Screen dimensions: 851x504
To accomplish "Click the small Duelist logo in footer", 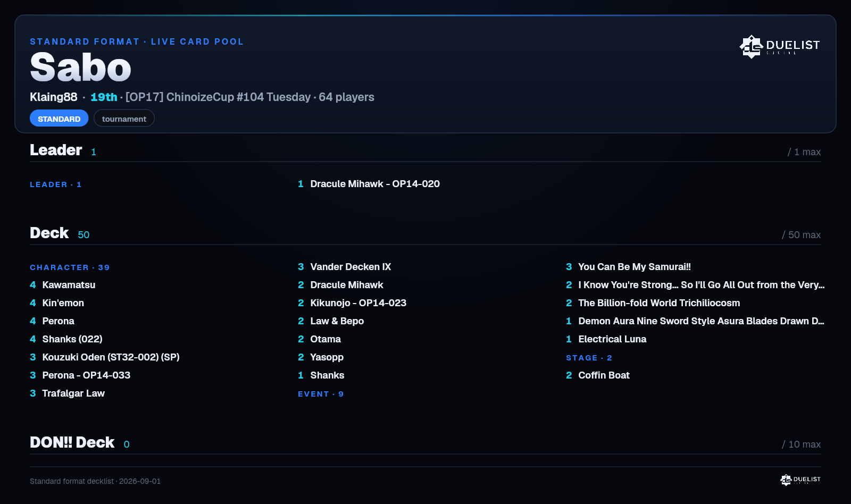I will click(800, 480).
